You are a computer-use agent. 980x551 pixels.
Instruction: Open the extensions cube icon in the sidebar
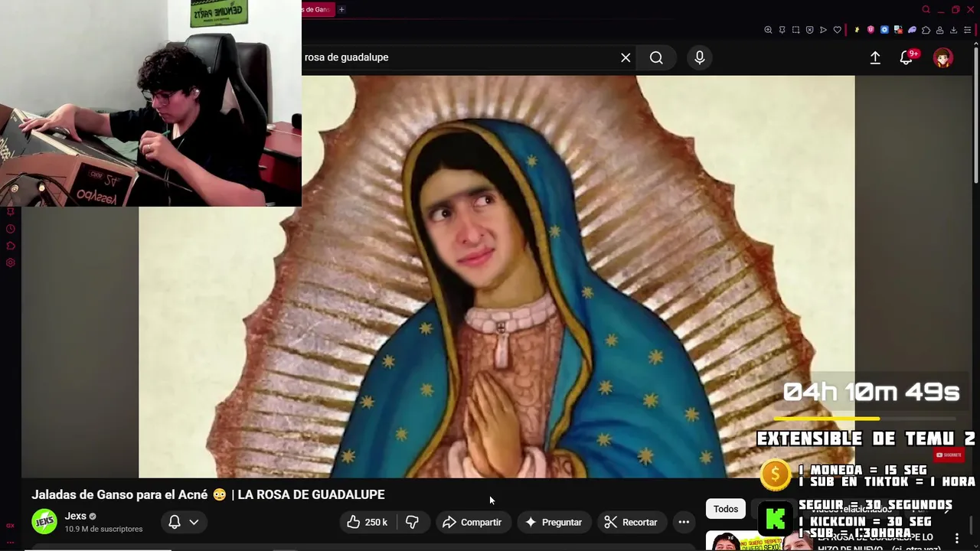click(10, 246)
